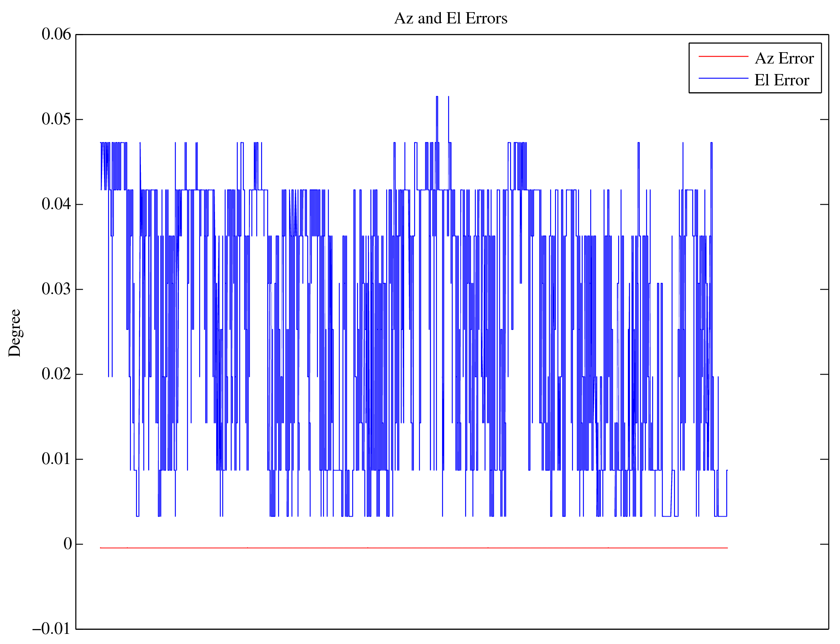
Task: Click the flat red Az Error line
Action: click(x=405, y=548)
